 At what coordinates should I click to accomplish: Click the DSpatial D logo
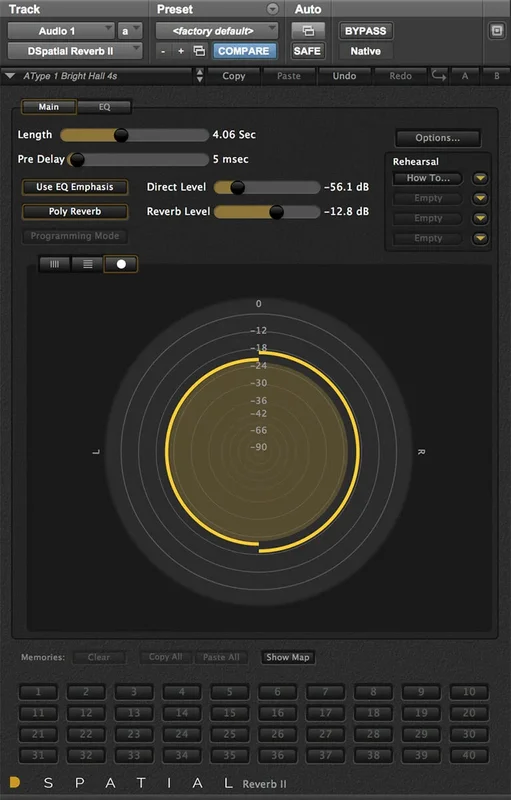tap(14, 782)
